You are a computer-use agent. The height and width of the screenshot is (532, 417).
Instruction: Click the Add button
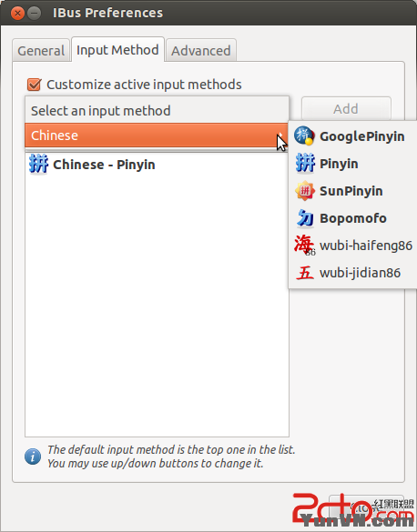346,108
